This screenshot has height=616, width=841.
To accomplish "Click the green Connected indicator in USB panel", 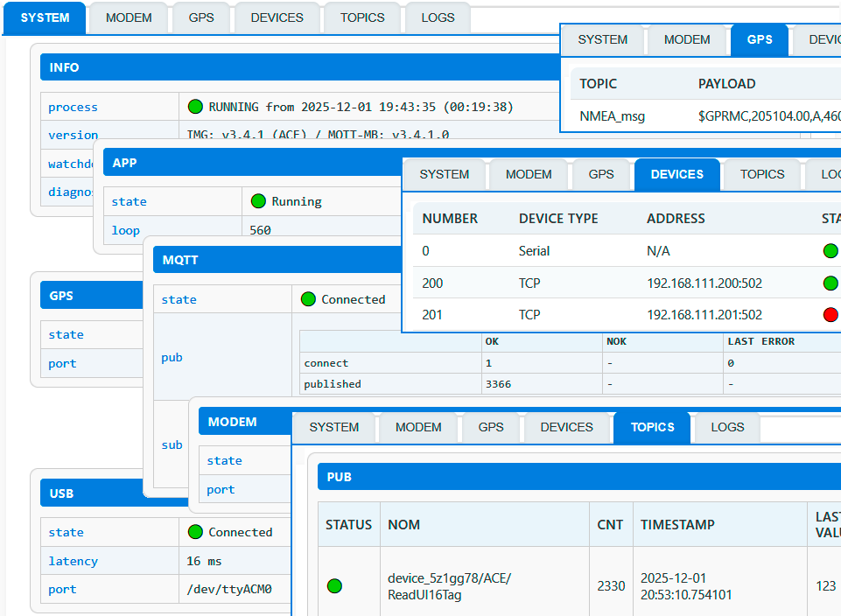I will coord(194,532).
